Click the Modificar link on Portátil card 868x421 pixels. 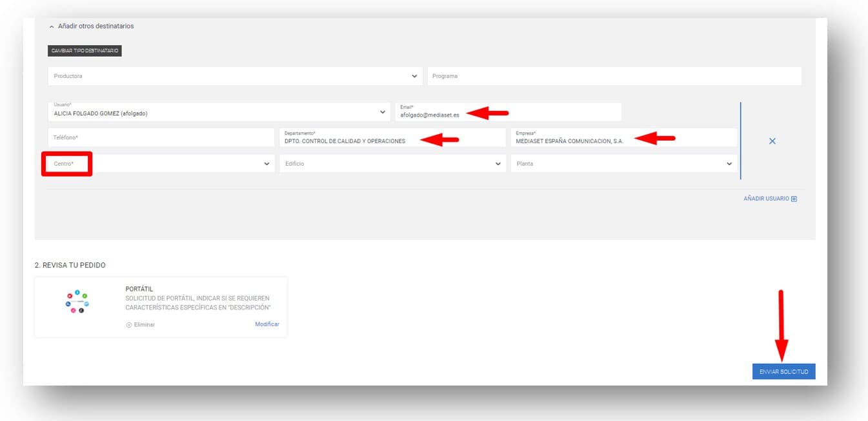(267, 324)
